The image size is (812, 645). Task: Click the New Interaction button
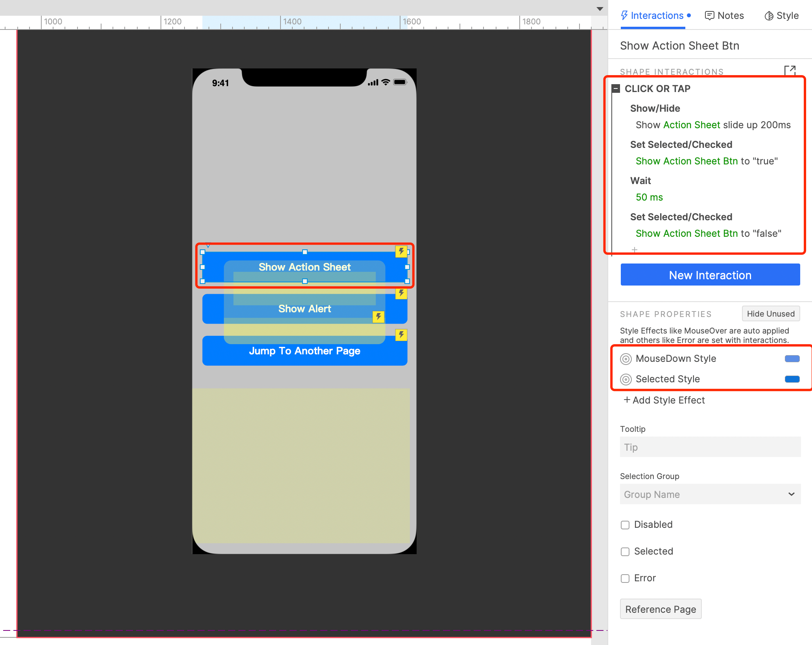710,275
